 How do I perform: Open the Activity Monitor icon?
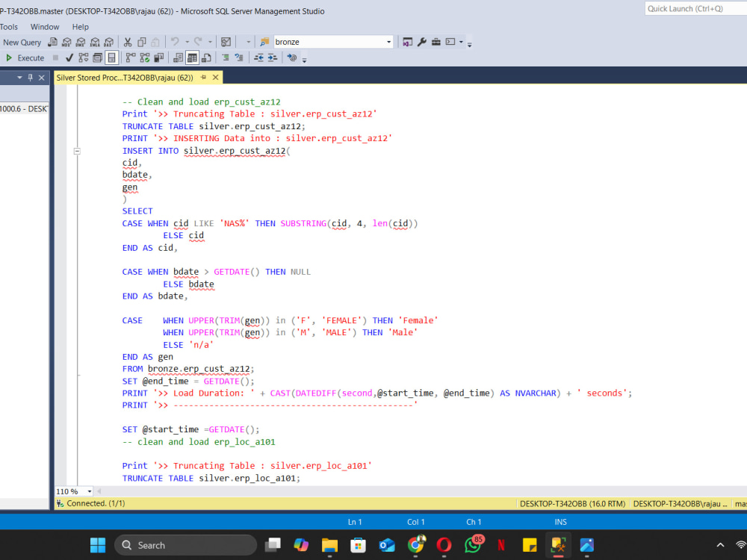(x=226, y=42)
